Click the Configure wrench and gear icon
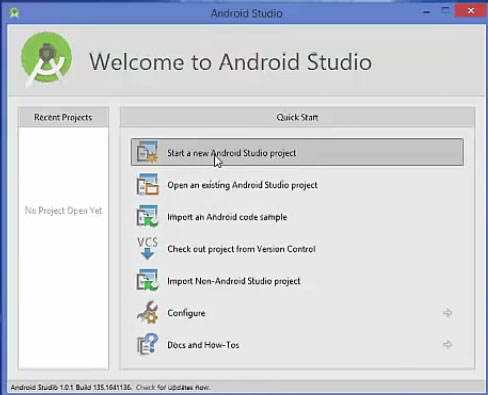Image resolution: width=488 pixels, height=395 pixels. point(147,312)
